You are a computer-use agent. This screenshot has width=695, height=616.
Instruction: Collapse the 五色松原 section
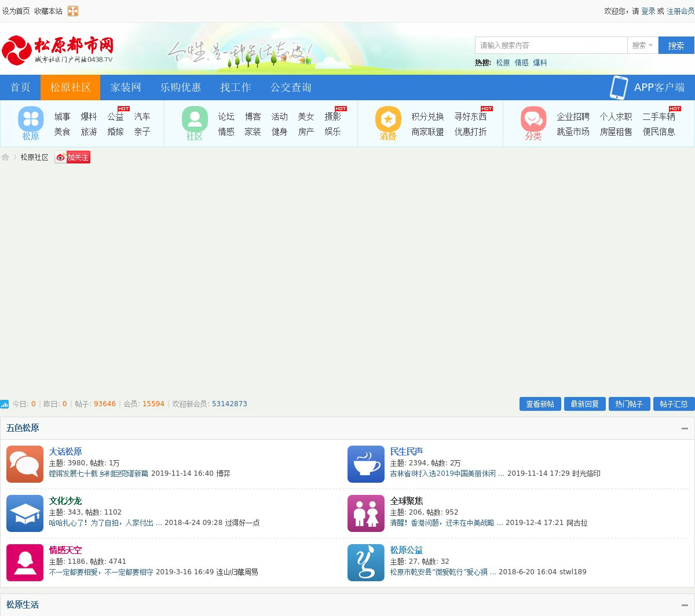coord(685,428)
